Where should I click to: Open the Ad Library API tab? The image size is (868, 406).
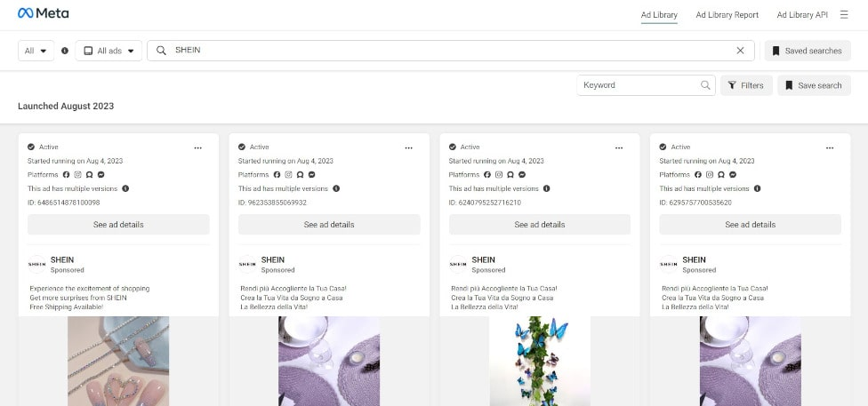[x=802, y=14]
